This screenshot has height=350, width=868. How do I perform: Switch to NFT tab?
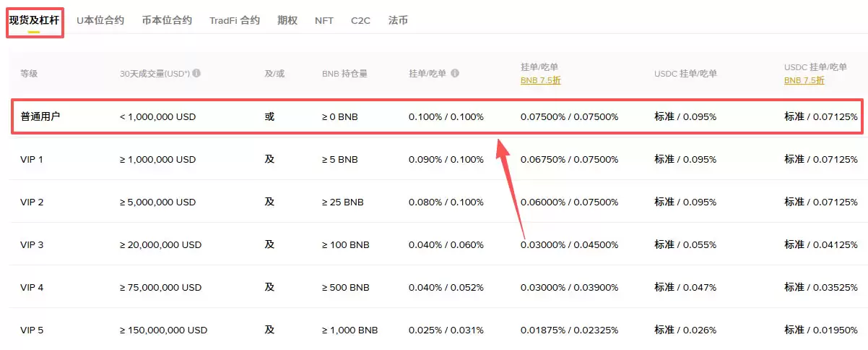coord(324,20)
